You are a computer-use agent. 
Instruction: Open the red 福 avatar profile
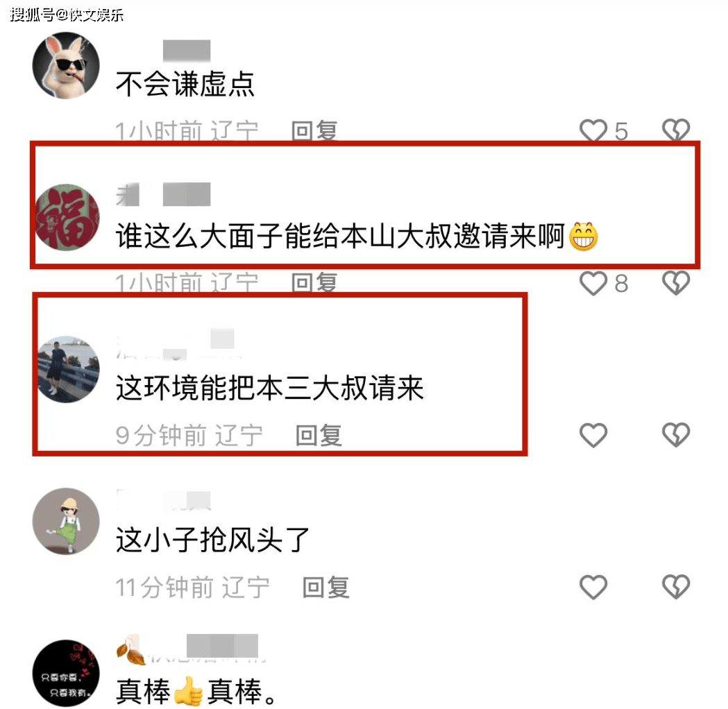coord(67,218)
